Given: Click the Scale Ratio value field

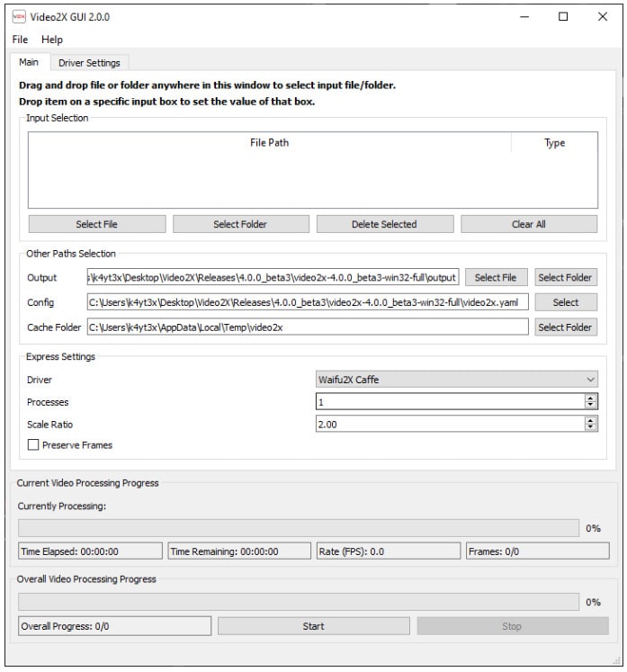Looking at the screenshot, I should 450,424.
